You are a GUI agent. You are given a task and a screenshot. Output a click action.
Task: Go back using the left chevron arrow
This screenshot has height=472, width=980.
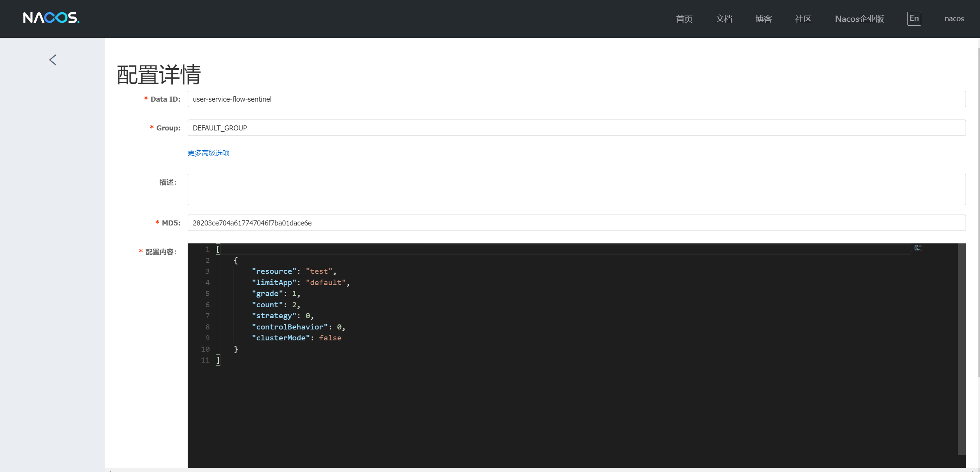pyautogui.click(x=53, y=60)
